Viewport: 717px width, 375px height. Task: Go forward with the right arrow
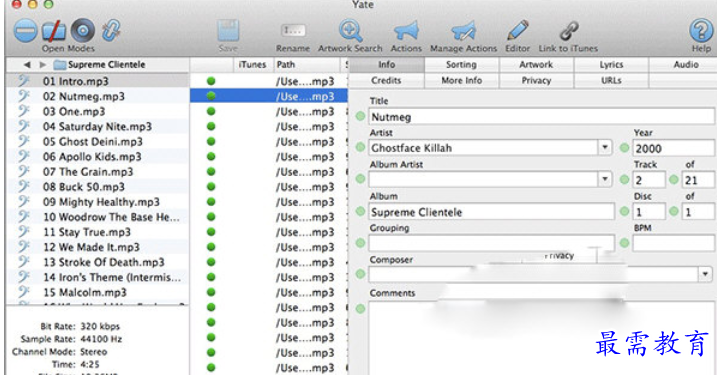pyautogui.click(x=43, y=65)
